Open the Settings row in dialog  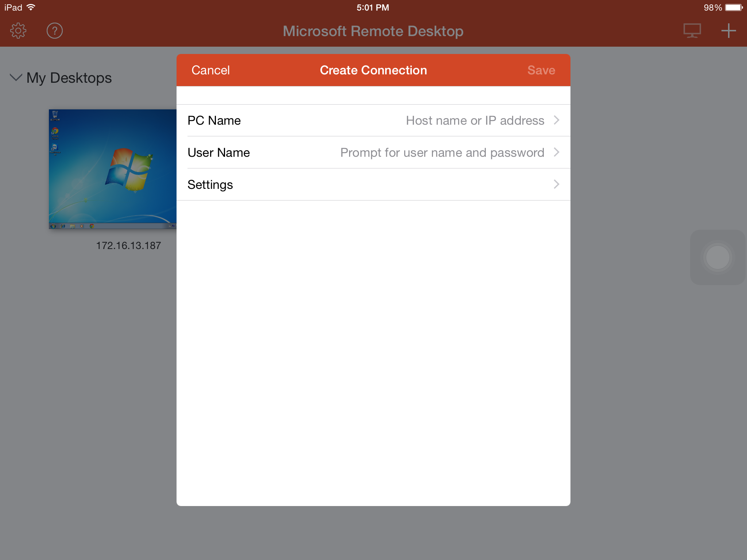pyautogui.click(x=373, y=184)
